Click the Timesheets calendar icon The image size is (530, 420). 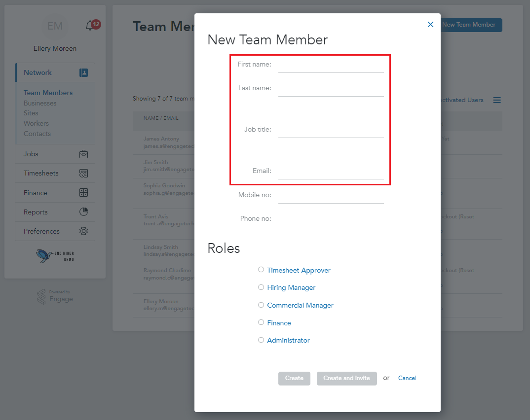click(x=83, y=173)
